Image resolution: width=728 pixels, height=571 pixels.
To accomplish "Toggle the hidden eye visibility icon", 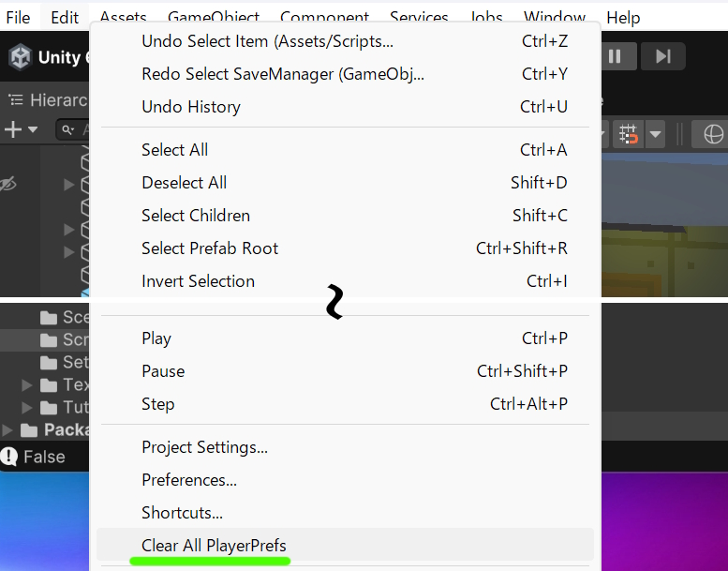I will coord(8,184).
